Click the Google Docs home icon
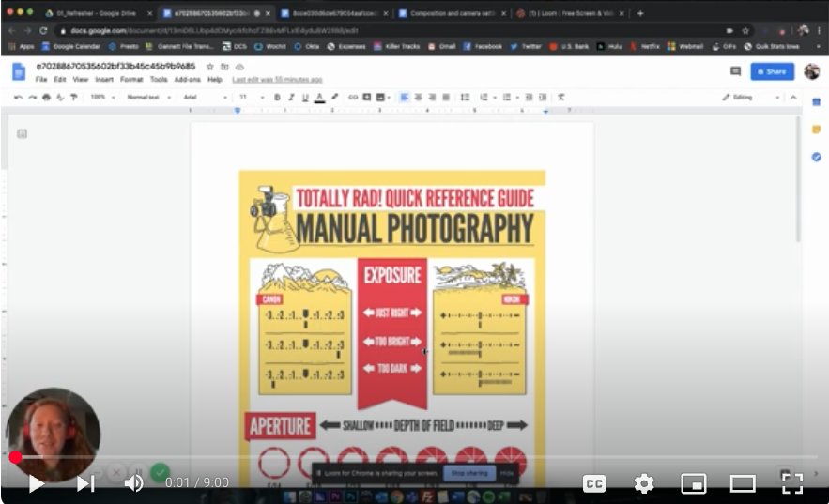This screenshot has height=504, width=829. pyautogui.click(x=19, y=72)
